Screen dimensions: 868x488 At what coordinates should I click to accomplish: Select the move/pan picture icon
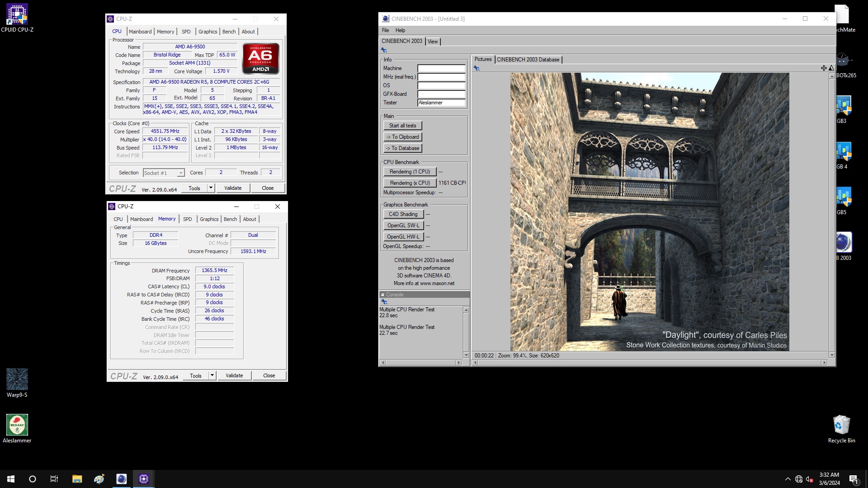[x=824, y=68]
